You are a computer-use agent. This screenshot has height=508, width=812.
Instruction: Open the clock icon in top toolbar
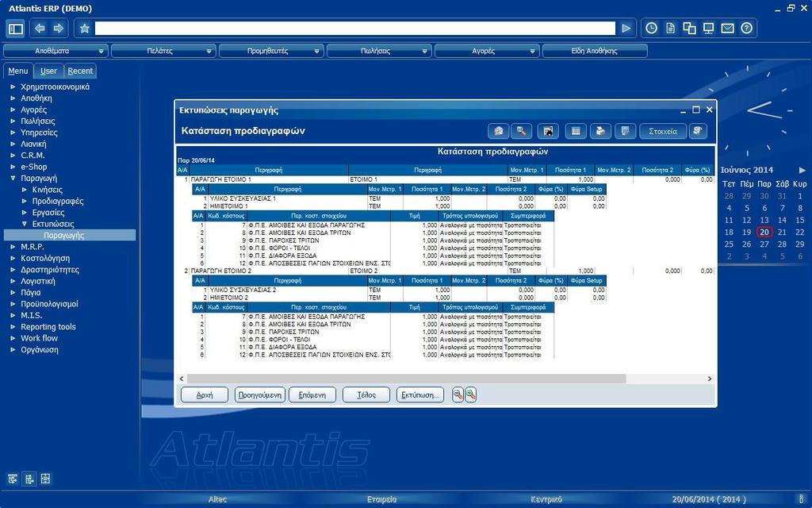[x=651, y=29]
